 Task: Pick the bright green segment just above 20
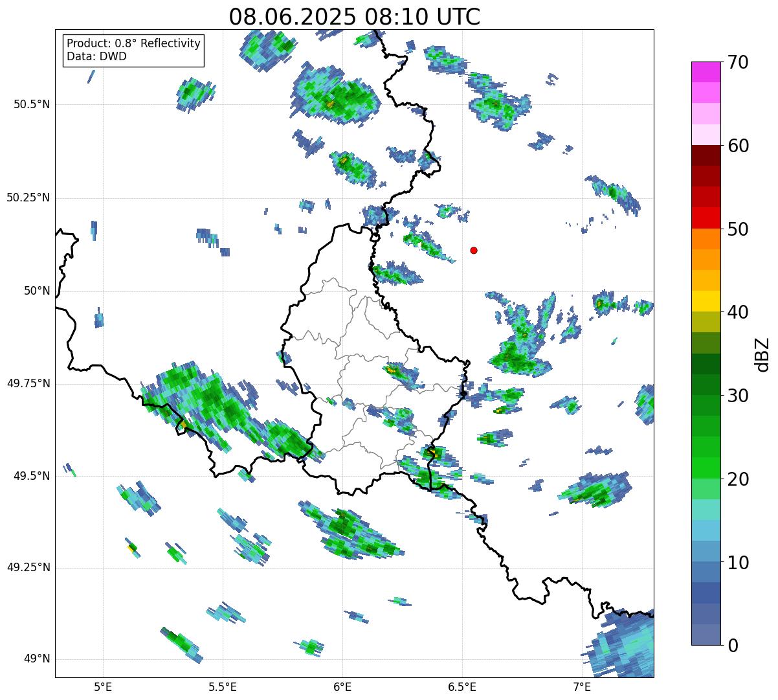[706, 468]
